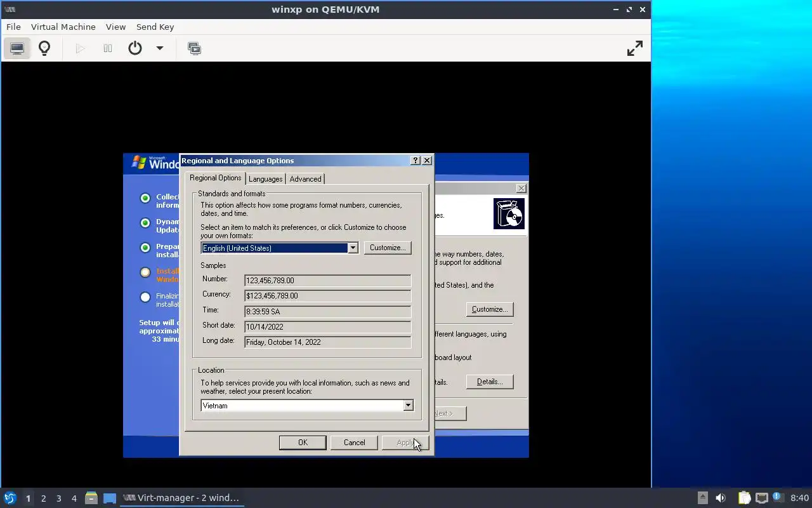Open the Virtual Machine menu
The width and height of the screenshot is (812, 508).
63,27
